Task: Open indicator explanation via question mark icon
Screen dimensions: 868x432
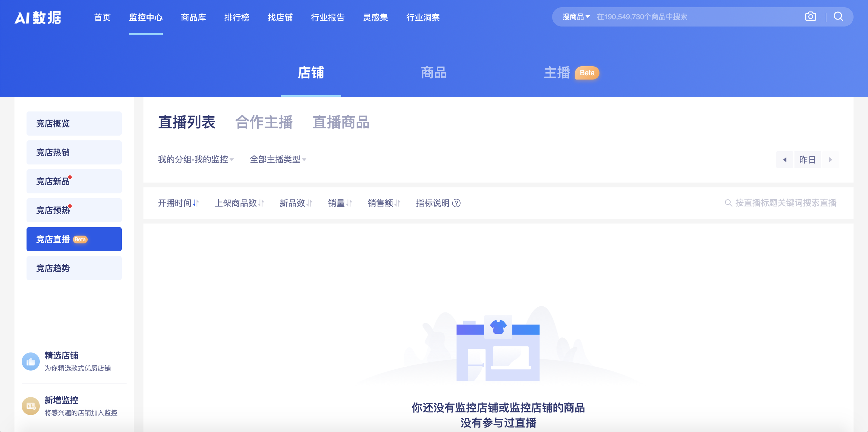Action: click(457, 203)
